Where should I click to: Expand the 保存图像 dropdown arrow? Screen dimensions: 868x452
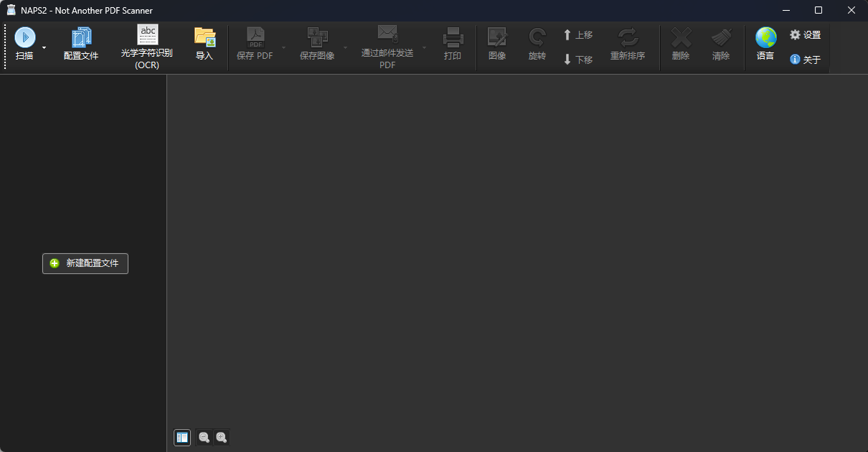click(346, 47)
